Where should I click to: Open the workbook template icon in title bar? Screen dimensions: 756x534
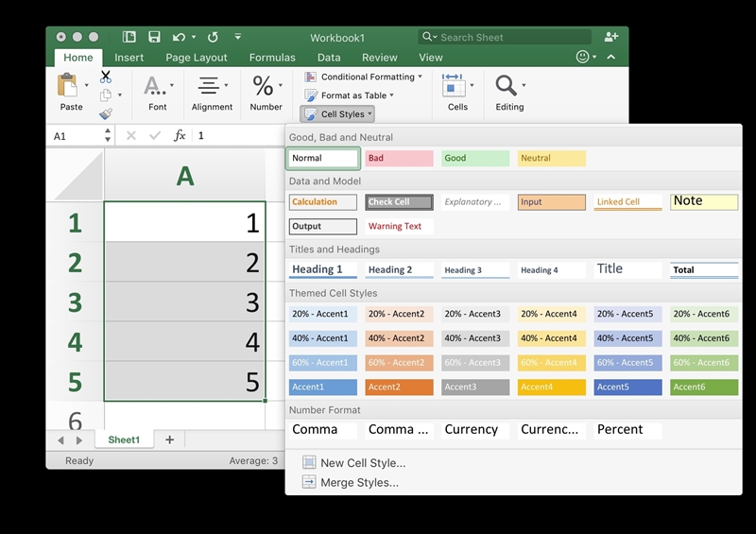129,37
